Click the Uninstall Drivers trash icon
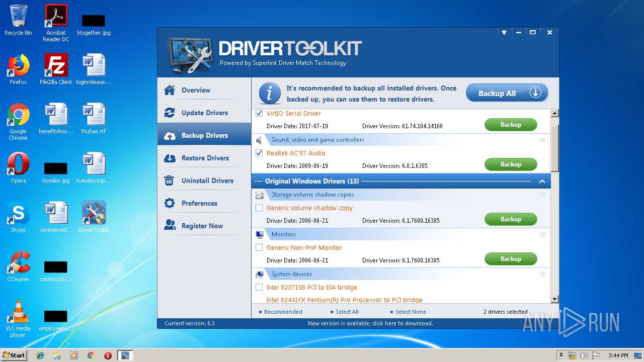This screenshot has height=362, width=644. tap(170, 180)
